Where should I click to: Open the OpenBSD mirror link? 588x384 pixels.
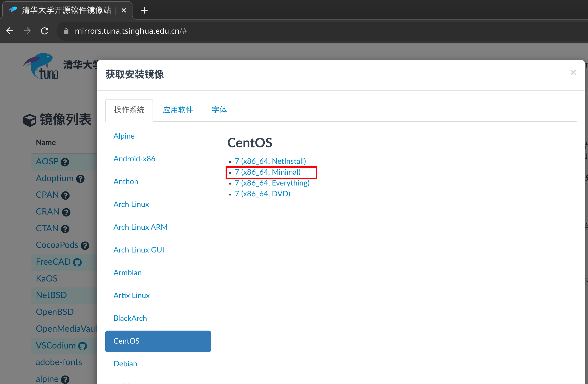pyautogui.click(x=55, y=312)
